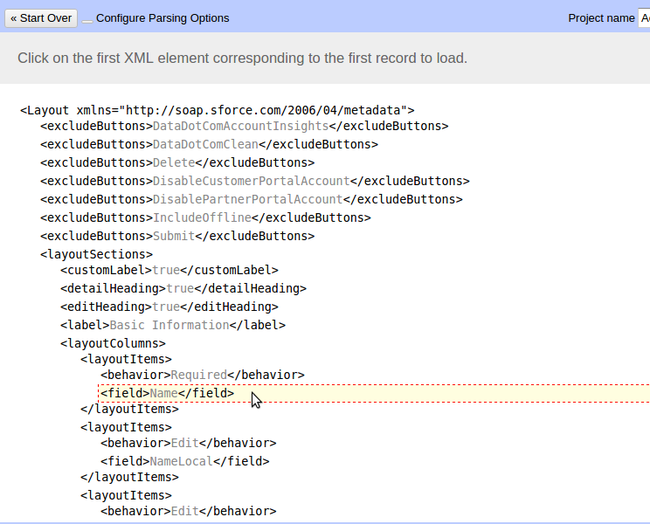Click the layoutColumns opening tag
Viewport: 650px width, 524px height.
pos(113,343)
